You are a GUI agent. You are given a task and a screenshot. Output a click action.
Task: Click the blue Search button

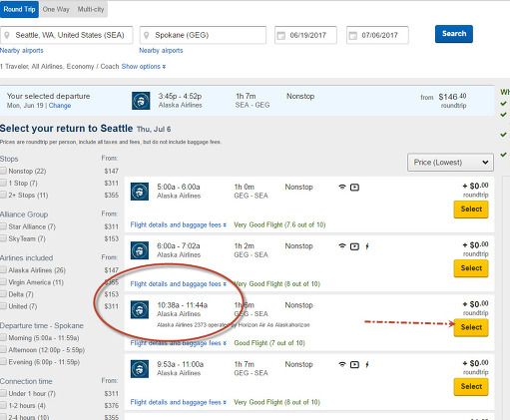click(x=454, y=34)
